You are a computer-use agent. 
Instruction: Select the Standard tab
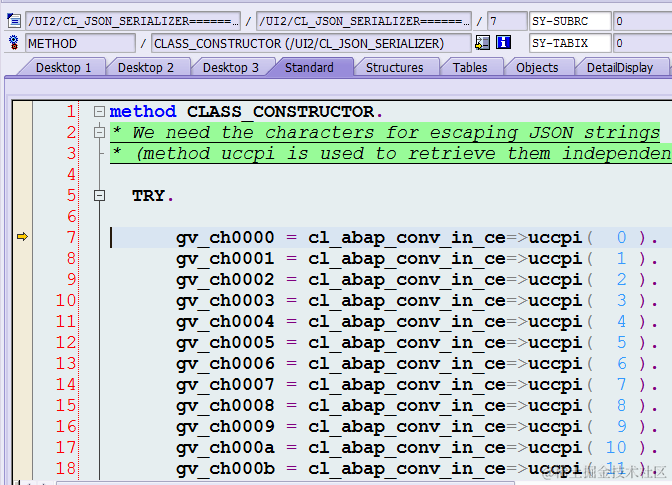(x=309, y=67)
